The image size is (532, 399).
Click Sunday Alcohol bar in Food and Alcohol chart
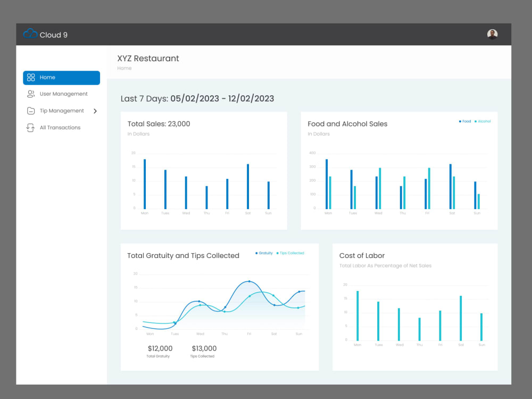pyautogui.click(x=479, y=202)
